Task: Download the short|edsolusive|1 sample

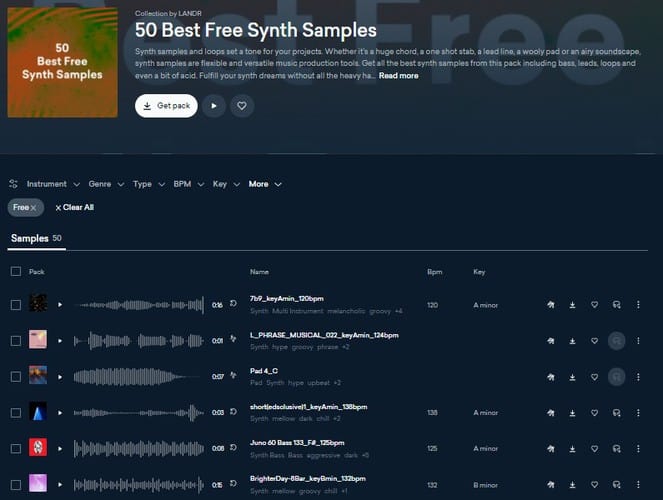Action: [x=573, y=413]
